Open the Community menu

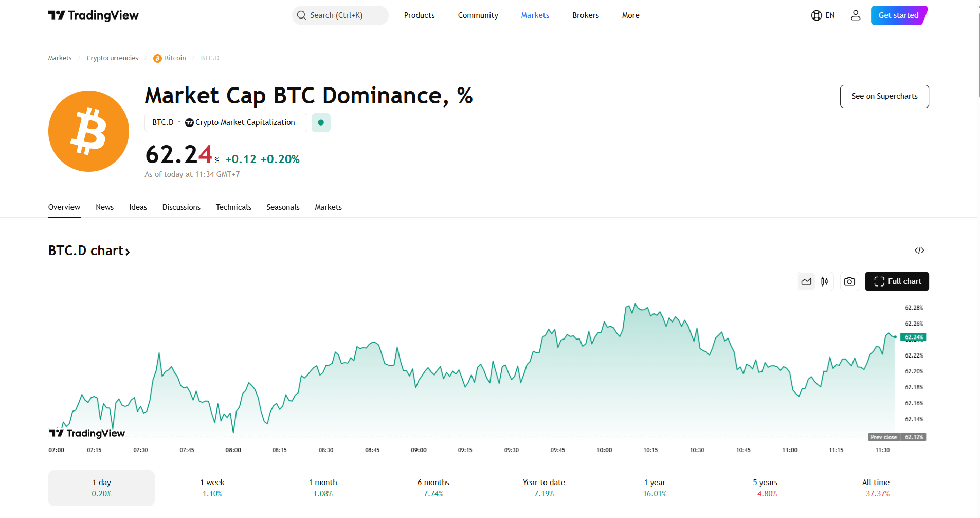coord(478,15)
